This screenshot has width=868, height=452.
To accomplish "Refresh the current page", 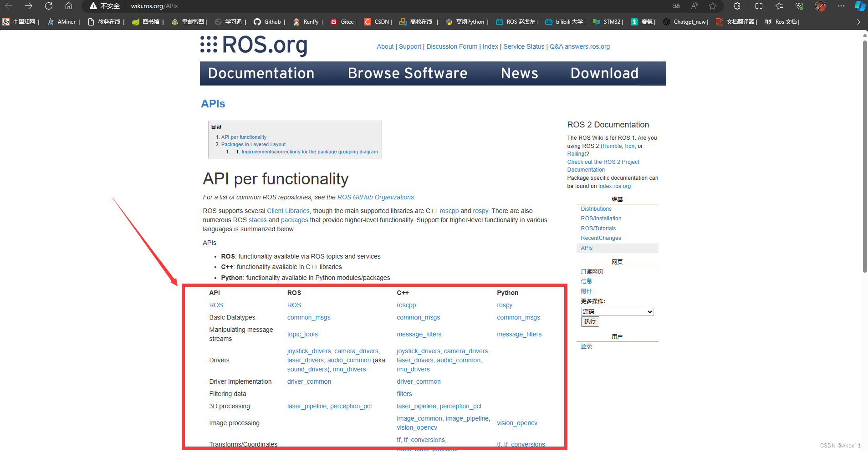I will [x=49, y=6].
